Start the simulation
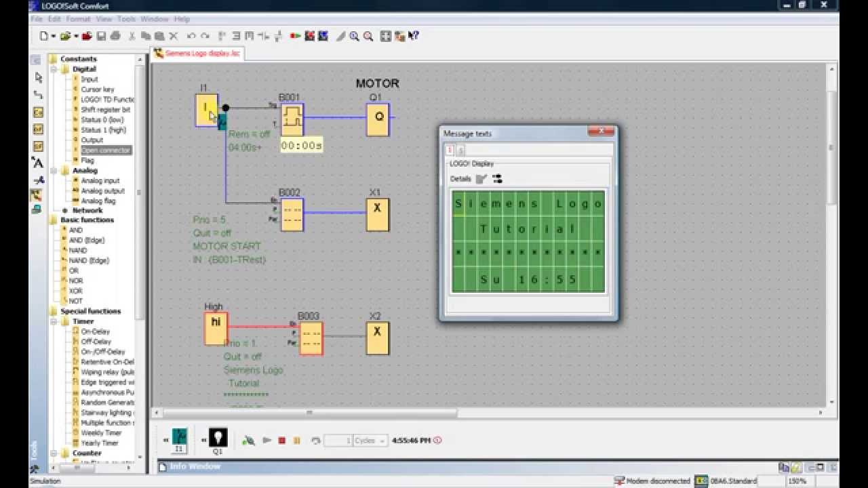The height and width of the screenshot is (488, 868). click(x=267, y=441)
